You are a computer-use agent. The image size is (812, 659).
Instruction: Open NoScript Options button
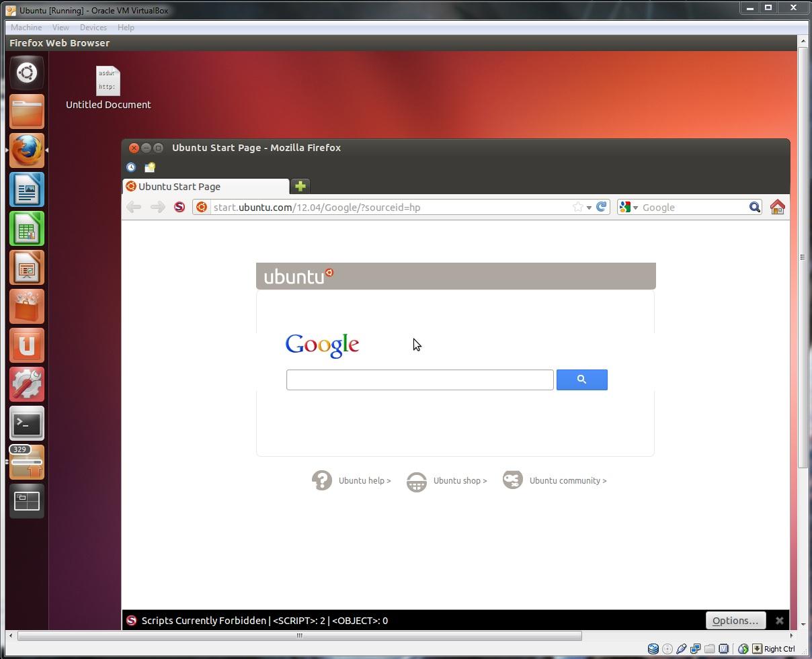point(735,620)
